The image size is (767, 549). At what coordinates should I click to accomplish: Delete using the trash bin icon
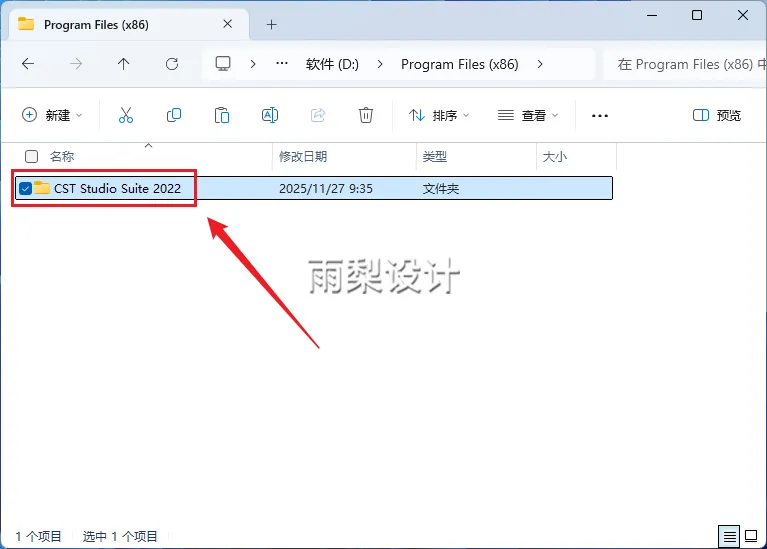pyautogui.click(x=366, y=115)
